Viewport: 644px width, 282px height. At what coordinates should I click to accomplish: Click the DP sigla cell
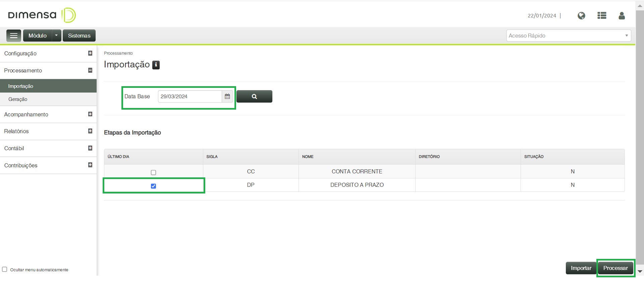pyautogui.click(x=251, y=185)
